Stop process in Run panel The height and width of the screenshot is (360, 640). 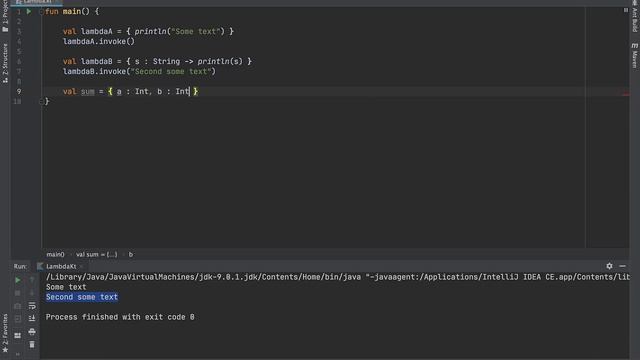click(18, 293)
